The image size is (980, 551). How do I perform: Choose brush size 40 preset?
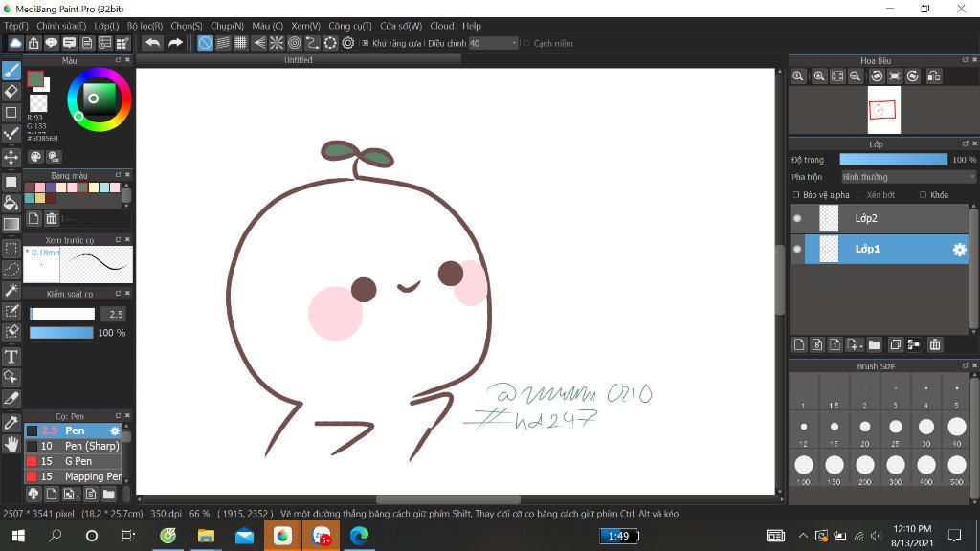957,430
